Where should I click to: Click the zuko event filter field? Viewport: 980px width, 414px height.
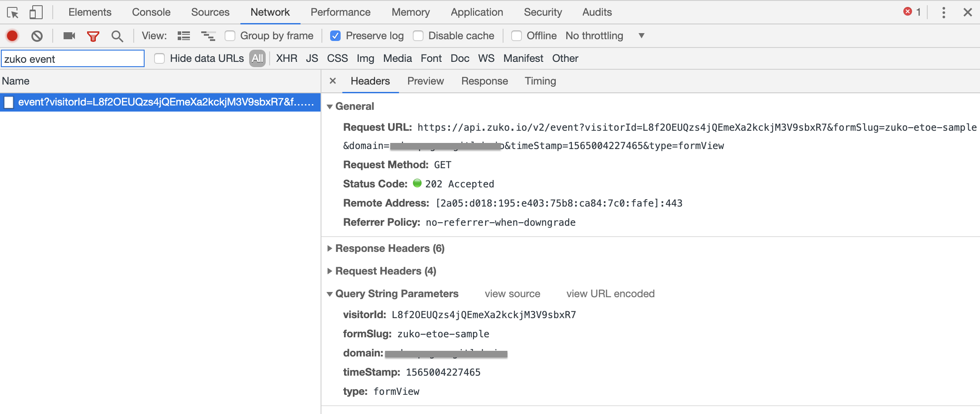tap(73, 59)
